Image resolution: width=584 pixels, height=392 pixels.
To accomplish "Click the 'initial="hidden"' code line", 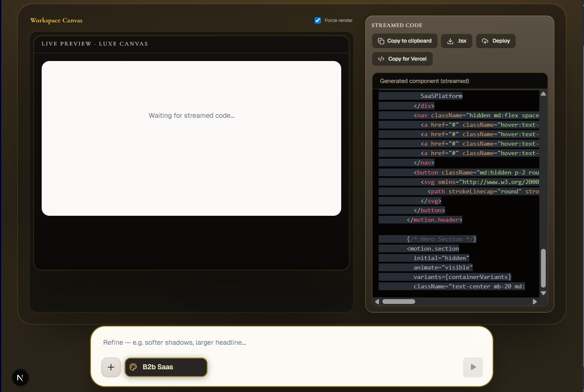I will tap(441, 258).
